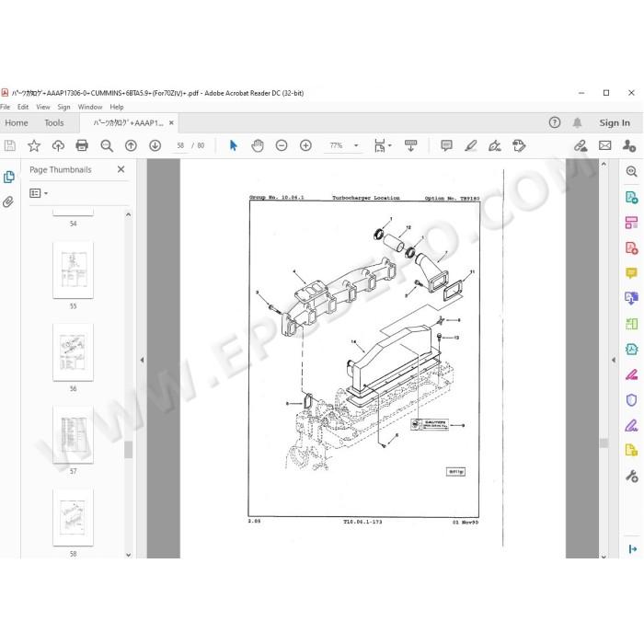Select the Hand pan tool
Viewport: 644px width, 644px height.
tap(258, 145)
